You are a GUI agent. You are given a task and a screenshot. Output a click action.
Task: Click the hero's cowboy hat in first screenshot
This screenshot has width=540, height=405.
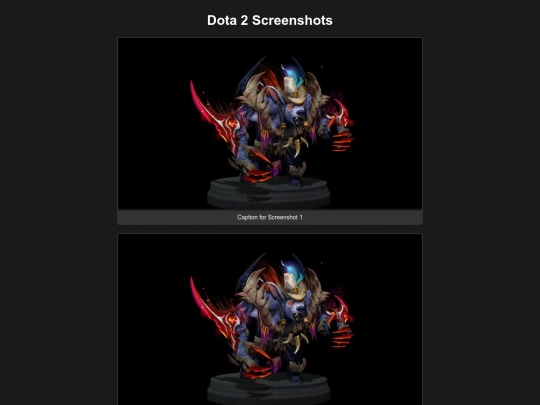pos(295,90)
